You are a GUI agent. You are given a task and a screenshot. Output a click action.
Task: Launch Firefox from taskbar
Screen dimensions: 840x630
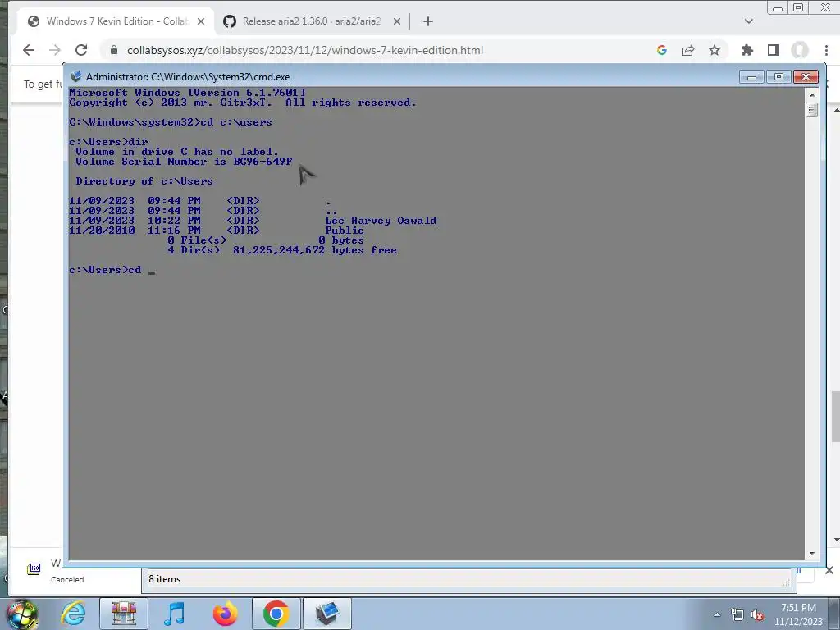[225, 614]
